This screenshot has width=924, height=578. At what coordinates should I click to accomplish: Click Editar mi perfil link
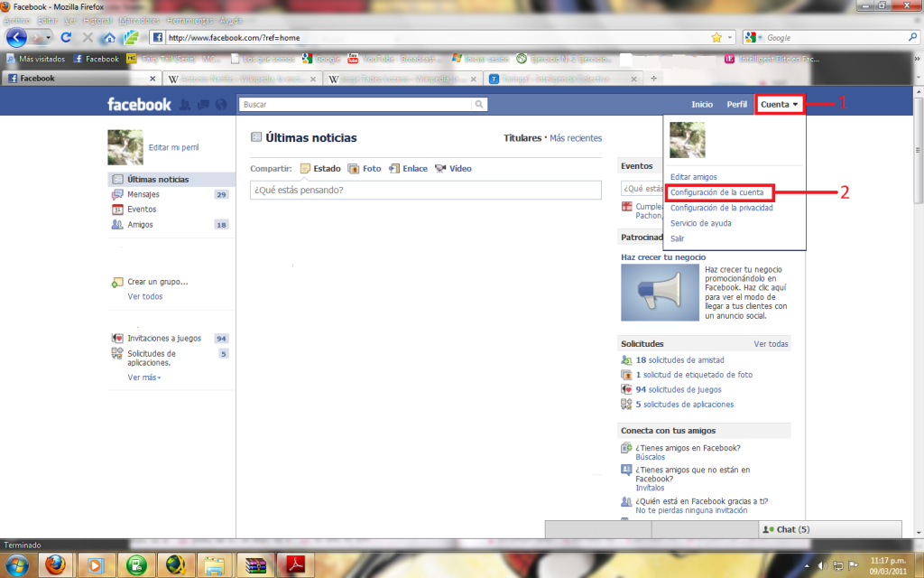tap(173, 147)
